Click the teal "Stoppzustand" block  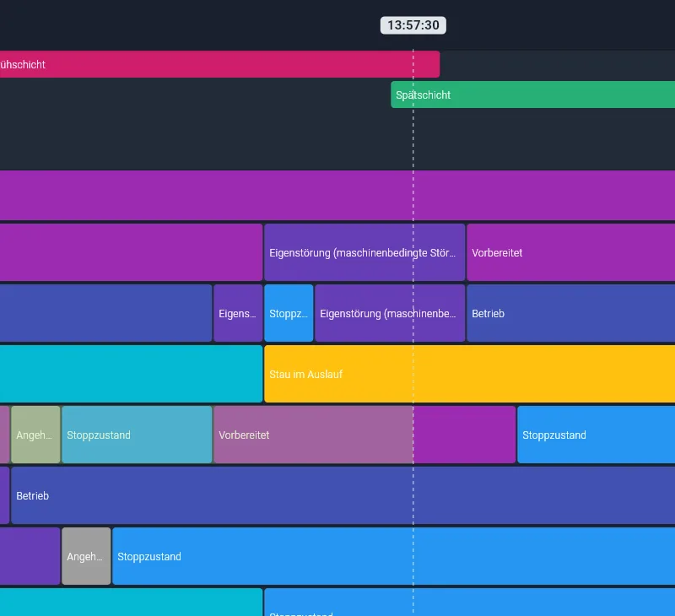137,435
